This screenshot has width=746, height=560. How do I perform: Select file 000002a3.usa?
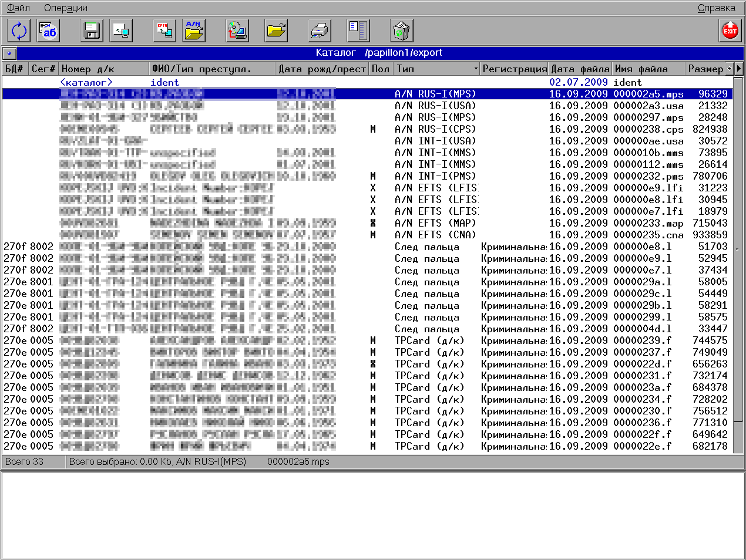click(x=368, y=106)
